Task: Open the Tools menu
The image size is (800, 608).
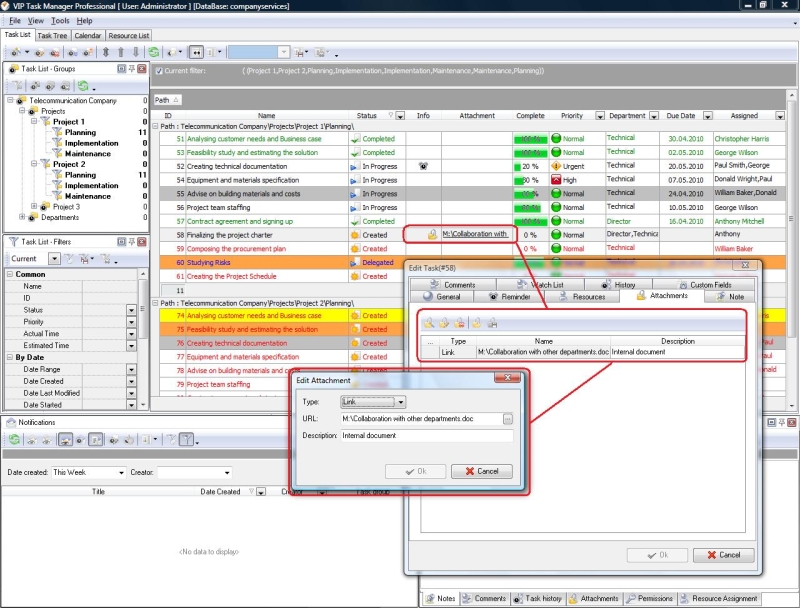Action: tap(60, 20)
